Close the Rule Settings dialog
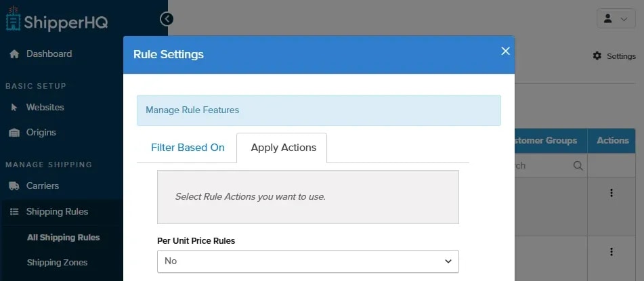Viewport: 644px width, 281px height. [506, 51]
